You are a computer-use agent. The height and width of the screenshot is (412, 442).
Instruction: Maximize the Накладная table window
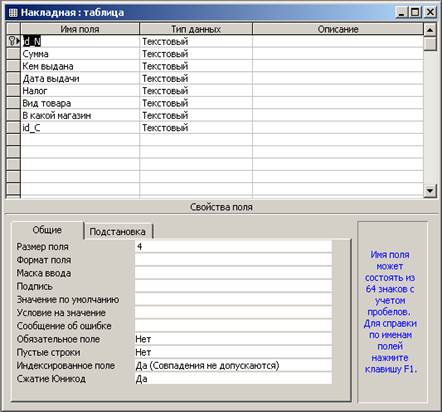pyautogui.click(x=415, y=13)
